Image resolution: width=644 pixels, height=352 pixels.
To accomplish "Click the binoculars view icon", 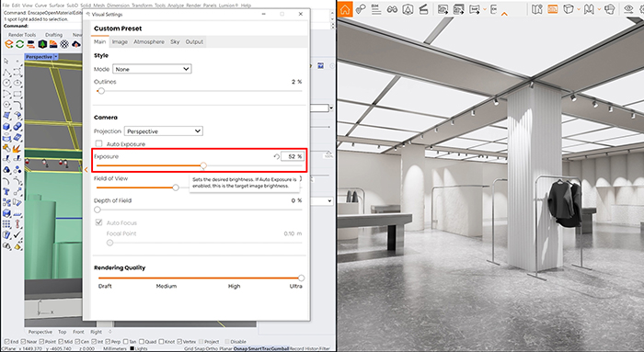I will pyautogui.click(x=392, y=9).
